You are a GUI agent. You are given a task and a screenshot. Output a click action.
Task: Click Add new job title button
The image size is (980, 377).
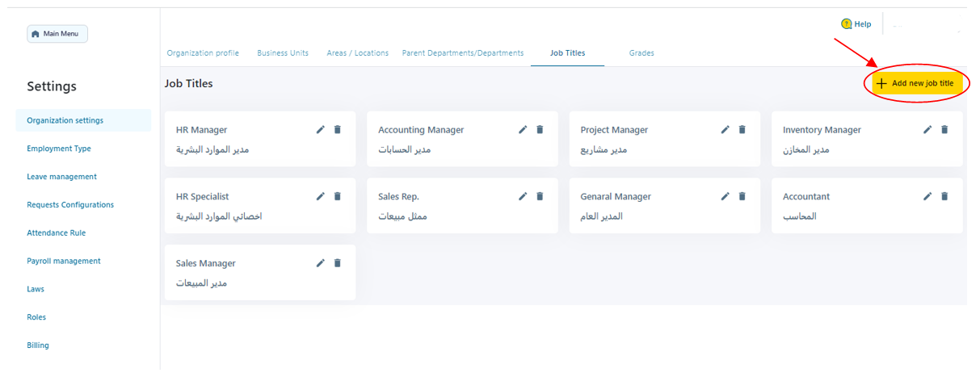(x=915, y=83)
